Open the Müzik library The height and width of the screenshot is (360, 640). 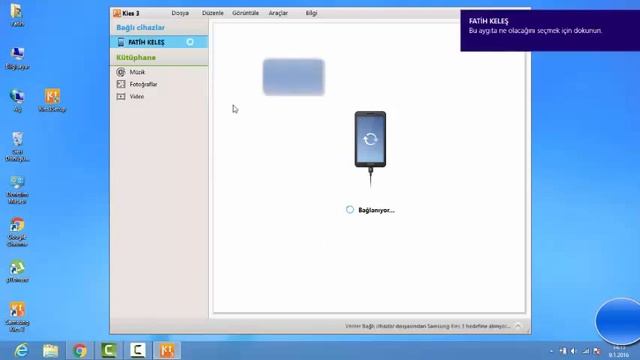pyautogui.click(x=137, y=72)
